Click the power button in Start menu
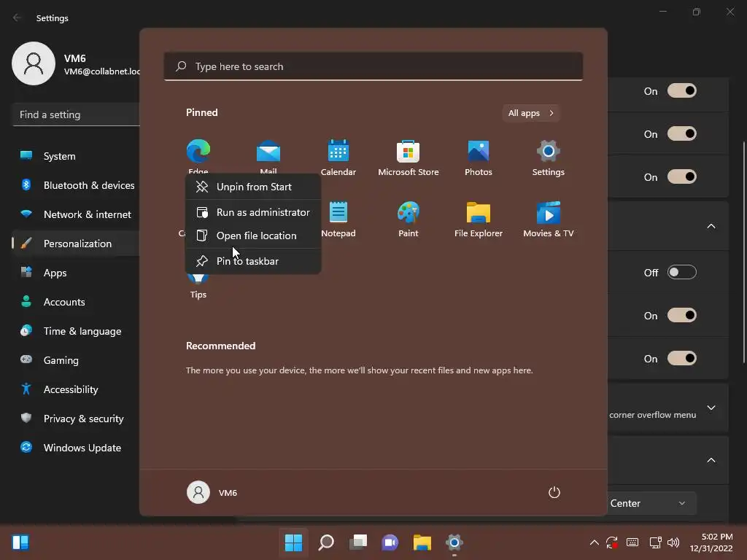This screenshot has width=747, height=560. 554,492
